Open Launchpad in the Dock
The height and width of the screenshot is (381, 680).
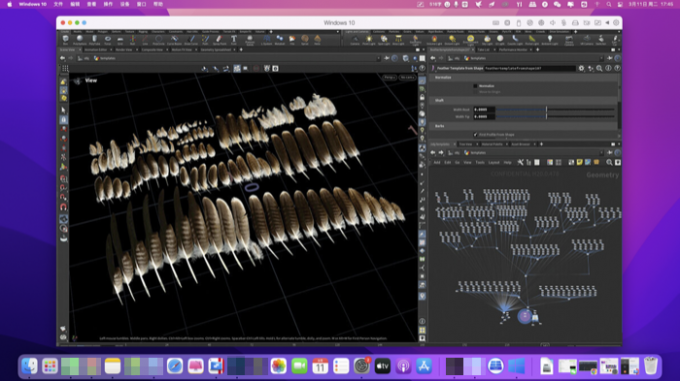click(50, 366)
